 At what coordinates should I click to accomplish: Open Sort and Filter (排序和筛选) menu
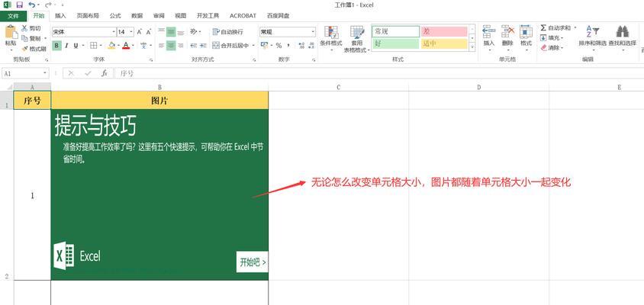coord(592,38)
